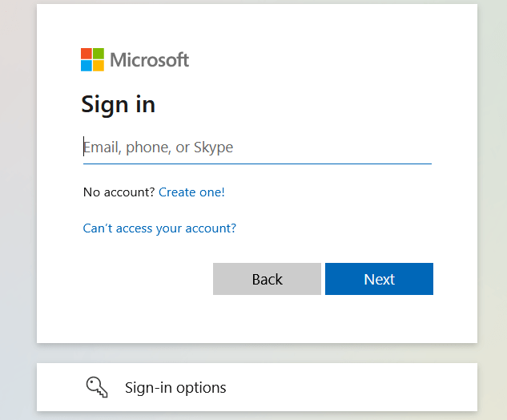Click the "No account?" text
Image resolution: width=507 pixels, height=420 pixels.
click(119, 192)
